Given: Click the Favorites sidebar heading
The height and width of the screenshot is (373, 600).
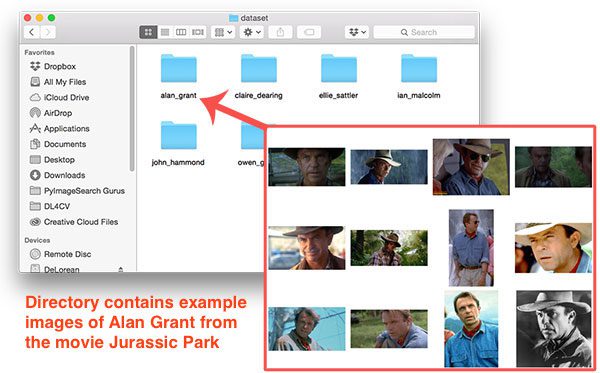Looking at the screenshot, I should pos(39,52).
